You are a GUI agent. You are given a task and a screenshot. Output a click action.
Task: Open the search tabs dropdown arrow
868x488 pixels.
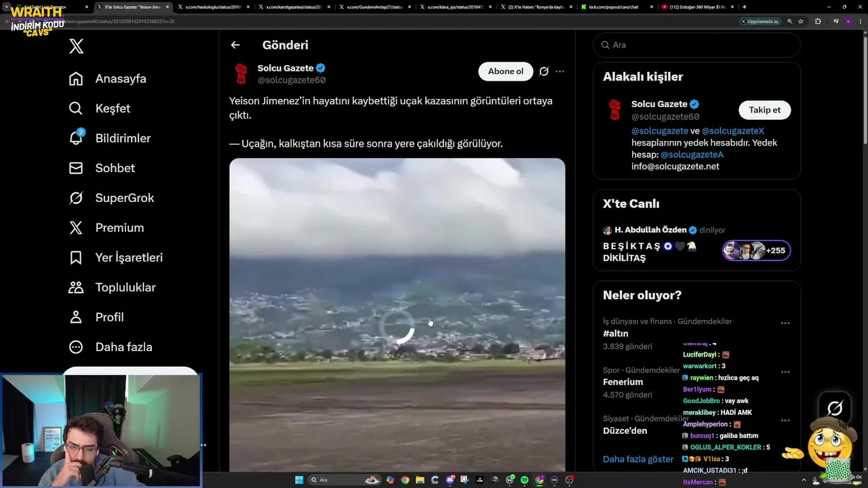pos(6,7)
